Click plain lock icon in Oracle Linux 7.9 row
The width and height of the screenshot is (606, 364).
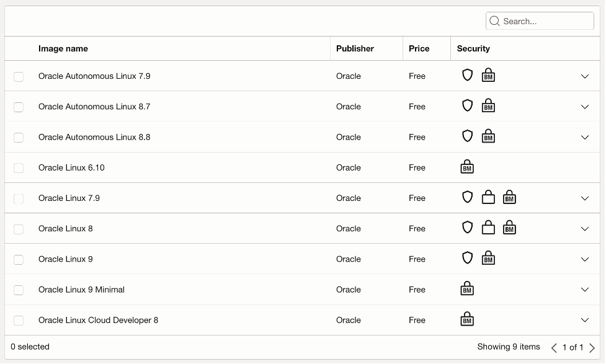[488, 198]
